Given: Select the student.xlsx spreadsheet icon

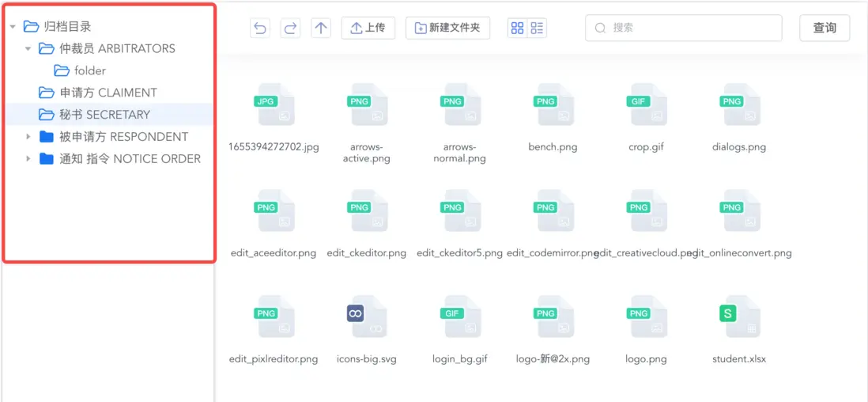Looking at the screenshot, I should (x=740, y=317).
